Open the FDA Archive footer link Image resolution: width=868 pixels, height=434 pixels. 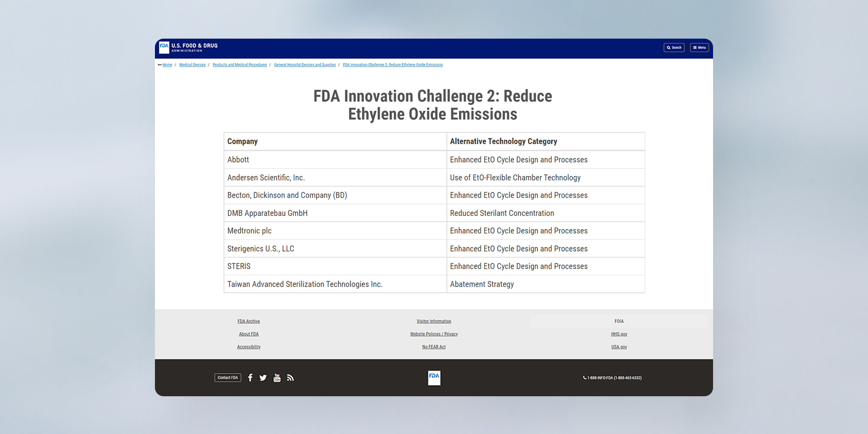tap(249, 321)
